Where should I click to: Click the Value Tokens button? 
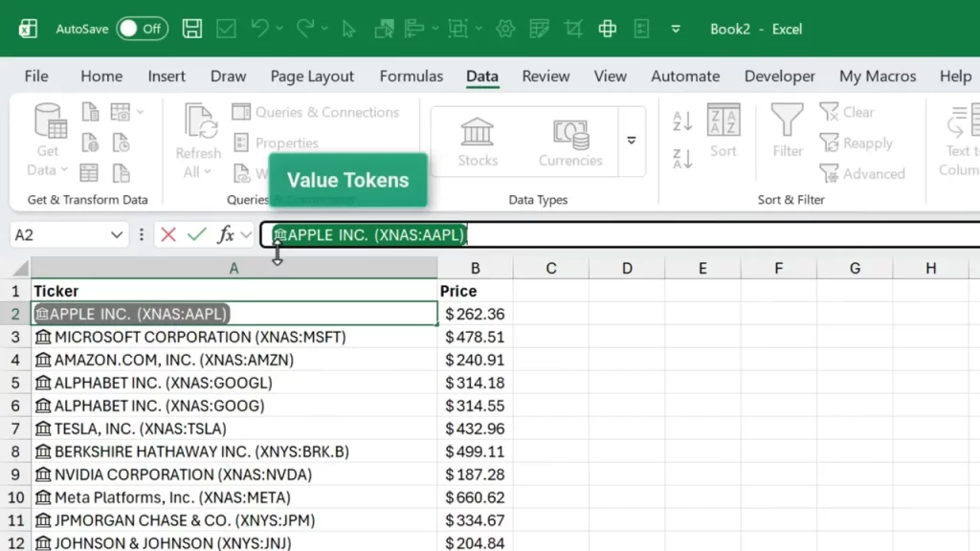point(347,180)
